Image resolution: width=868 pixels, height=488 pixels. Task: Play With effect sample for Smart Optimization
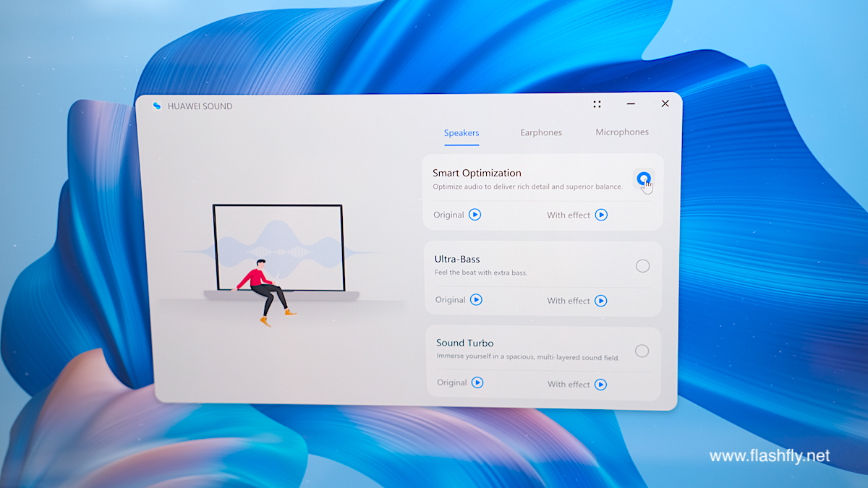[601, 215]
